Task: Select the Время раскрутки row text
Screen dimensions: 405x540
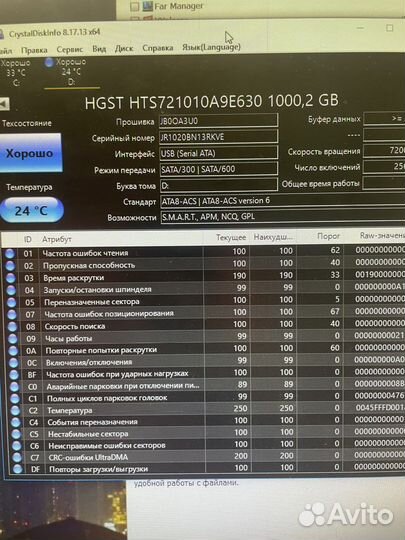Action: pos(73,278)
